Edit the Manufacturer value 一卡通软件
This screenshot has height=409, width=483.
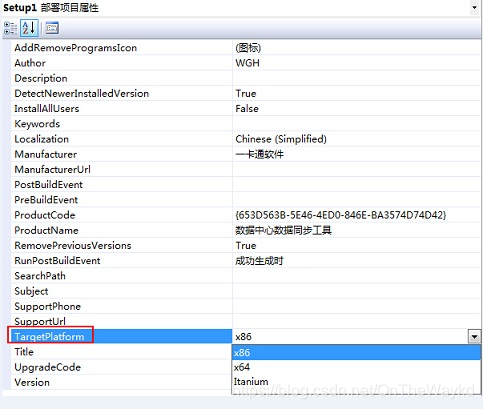259,154
